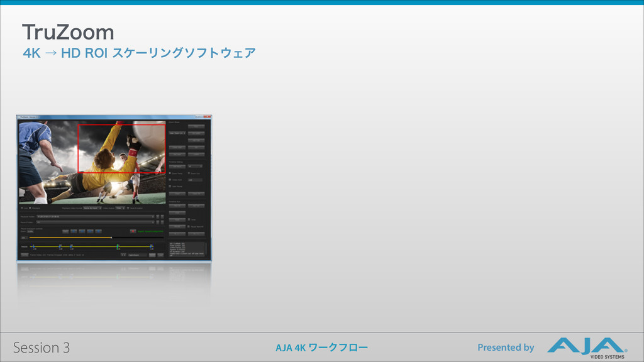Click the red record button

[133, 231]
